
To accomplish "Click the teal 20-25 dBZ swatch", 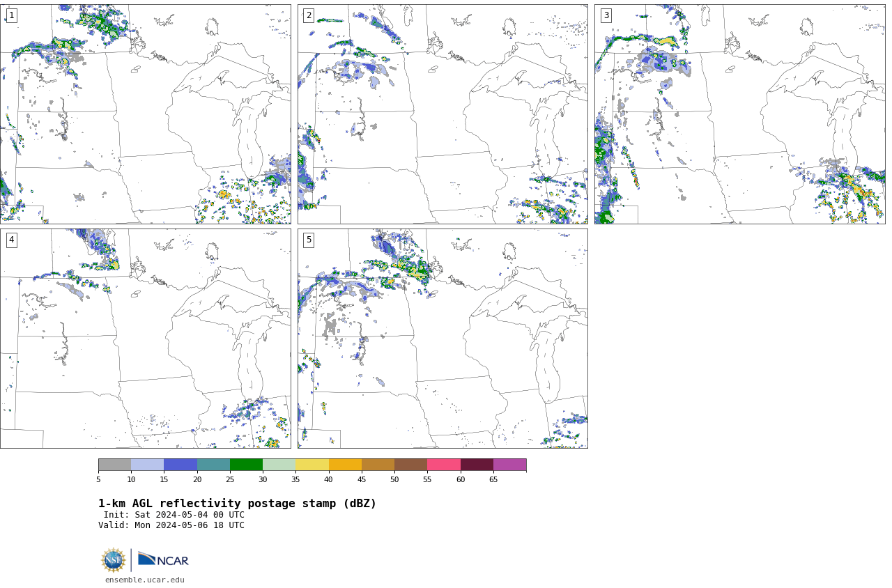I will (x=213, y=465).
